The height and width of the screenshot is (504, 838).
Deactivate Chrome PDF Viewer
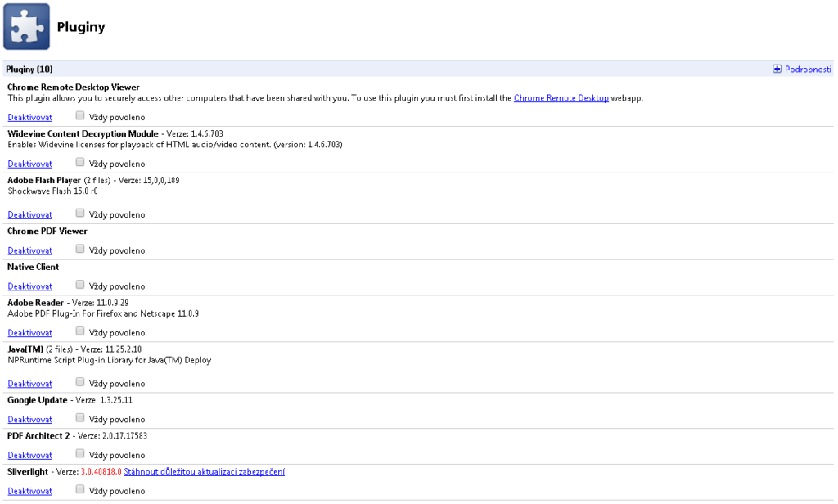tap(29, 251)
